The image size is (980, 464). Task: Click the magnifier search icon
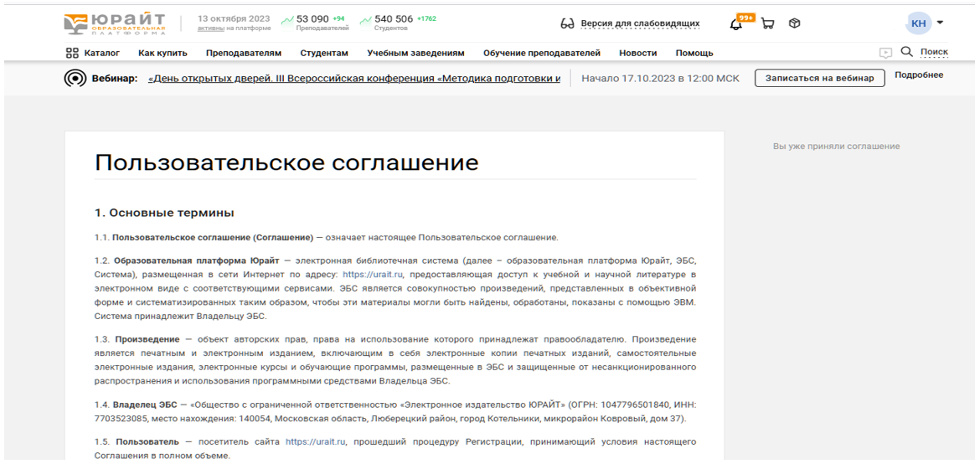pyautogui.click(x=906, y=52)
